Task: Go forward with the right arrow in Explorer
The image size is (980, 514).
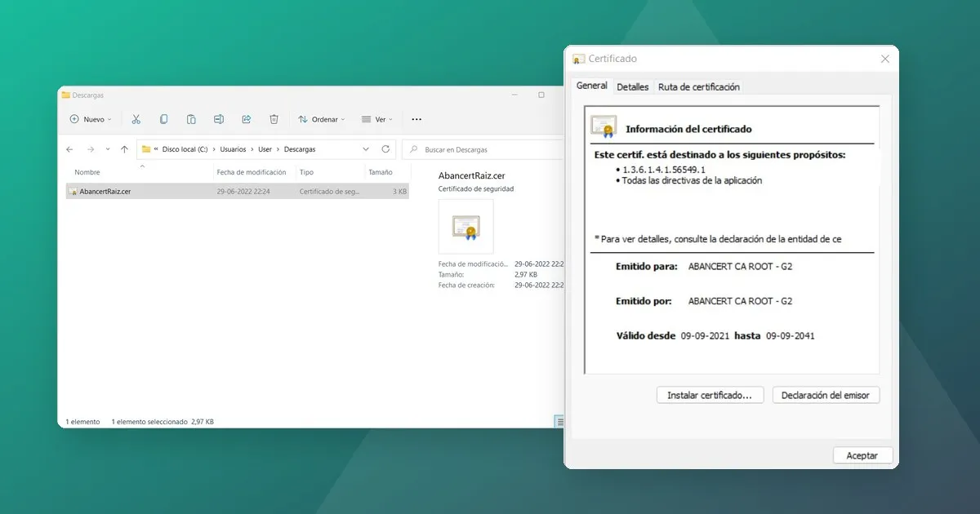Action: pyautogui.click(x=91, y=149)
